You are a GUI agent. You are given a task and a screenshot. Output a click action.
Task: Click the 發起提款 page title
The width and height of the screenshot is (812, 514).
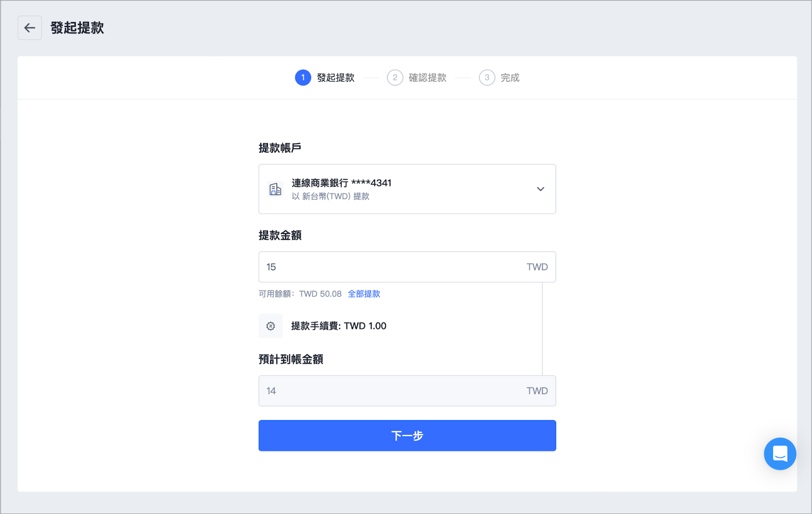point(77,28)
